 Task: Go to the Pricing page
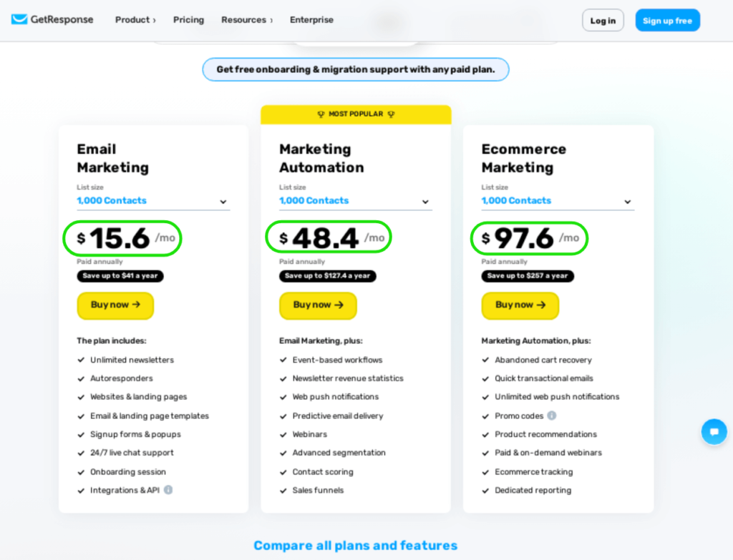(x=188, y=19)
